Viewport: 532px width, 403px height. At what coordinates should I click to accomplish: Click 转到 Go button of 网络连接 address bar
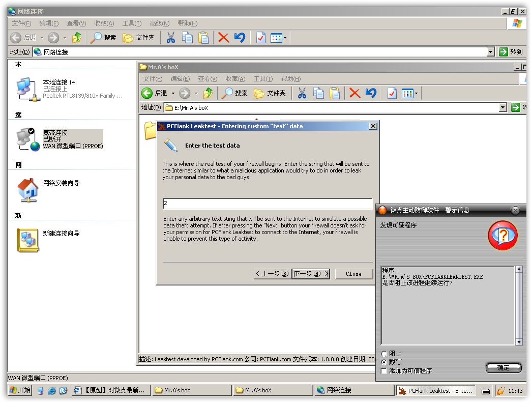(511, 52)
